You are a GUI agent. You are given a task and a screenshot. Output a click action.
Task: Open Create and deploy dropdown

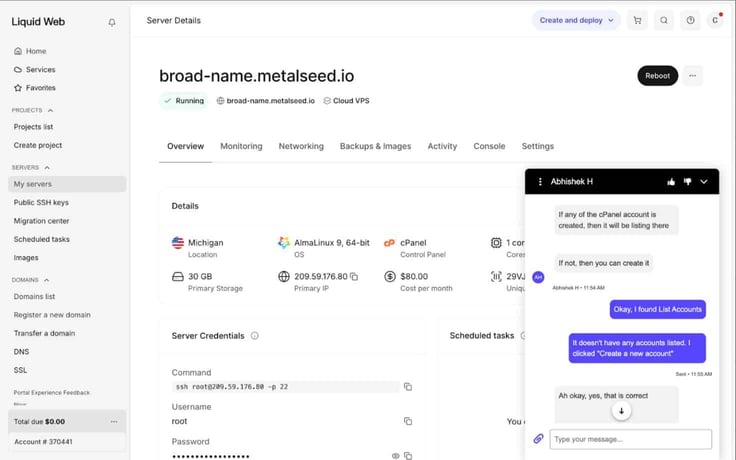[576, 20]
